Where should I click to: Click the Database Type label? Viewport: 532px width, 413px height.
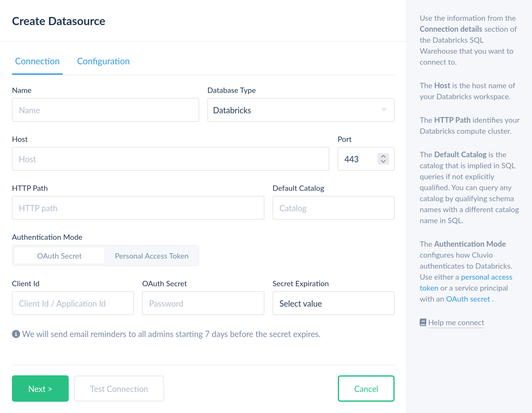231,90
